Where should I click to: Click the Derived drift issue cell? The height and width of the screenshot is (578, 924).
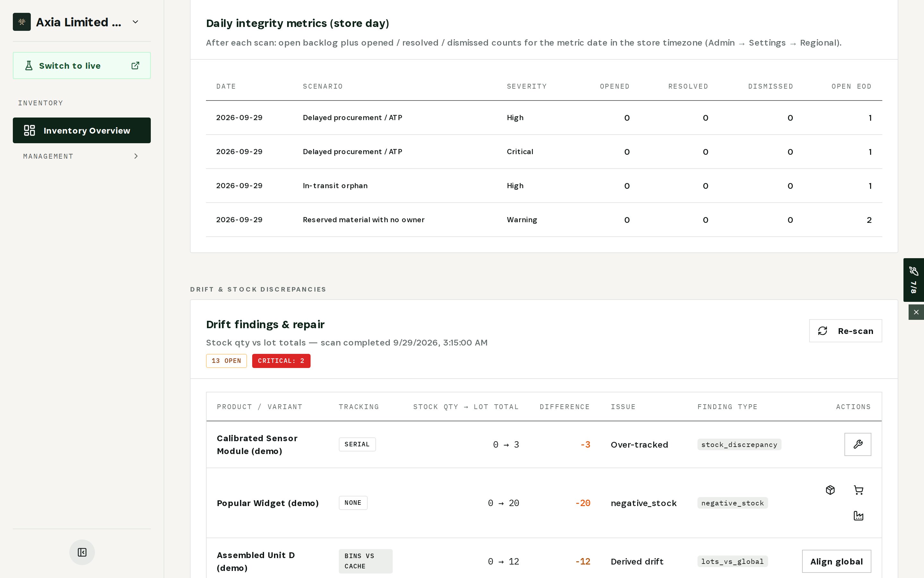click(637, 562)
